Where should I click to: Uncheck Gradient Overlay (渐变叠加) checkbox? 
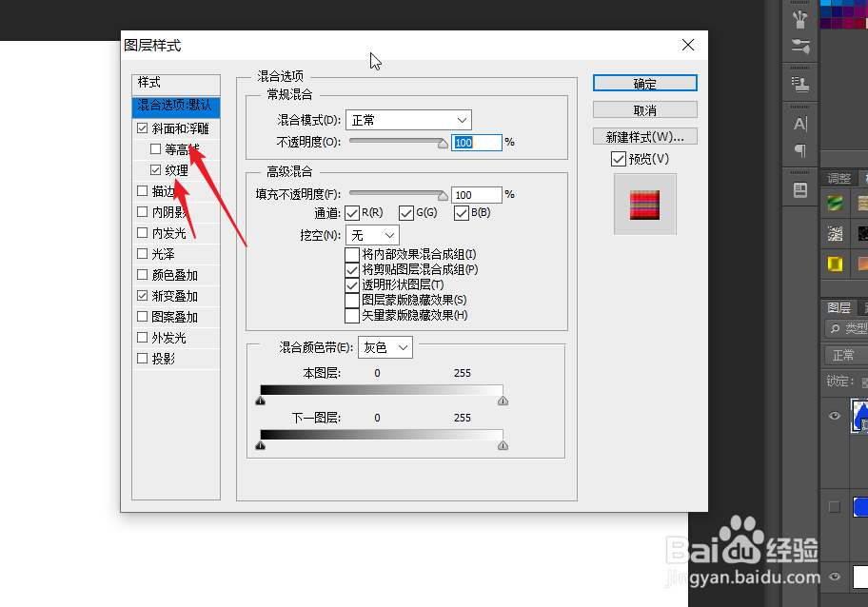coord(142,296)
